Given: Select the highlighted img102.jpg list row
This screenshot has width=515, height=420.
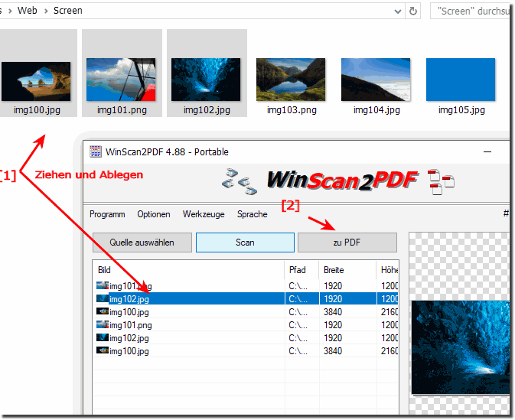Looking at the screenshot, I should (246, 299).
